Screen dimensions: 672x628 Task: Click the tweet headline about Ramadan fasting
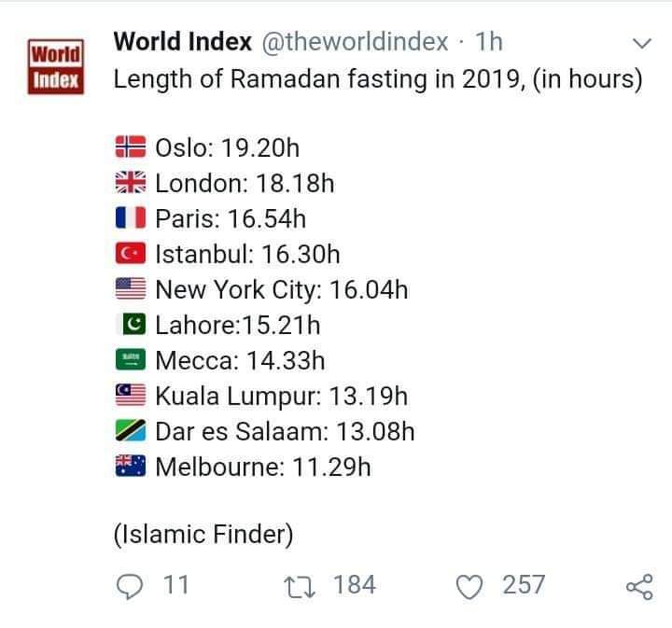pos(377,78)
